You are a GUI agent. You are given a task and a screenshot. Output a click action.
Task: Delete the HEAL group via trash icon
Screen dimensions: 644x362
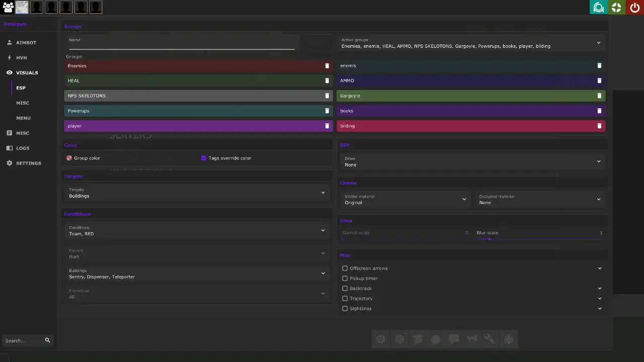[x=327, y=80]
